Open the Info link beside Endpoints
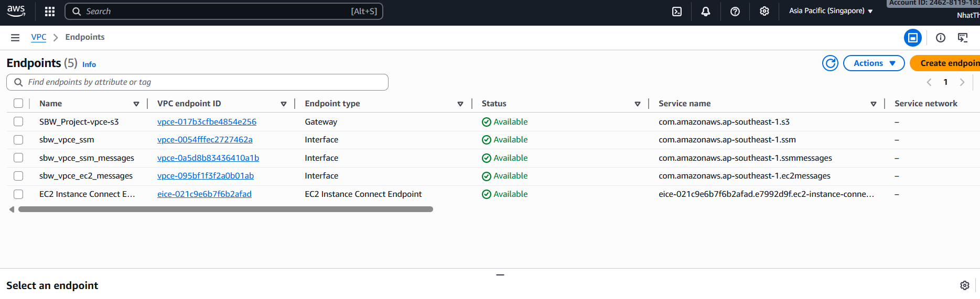 point(89,64)
